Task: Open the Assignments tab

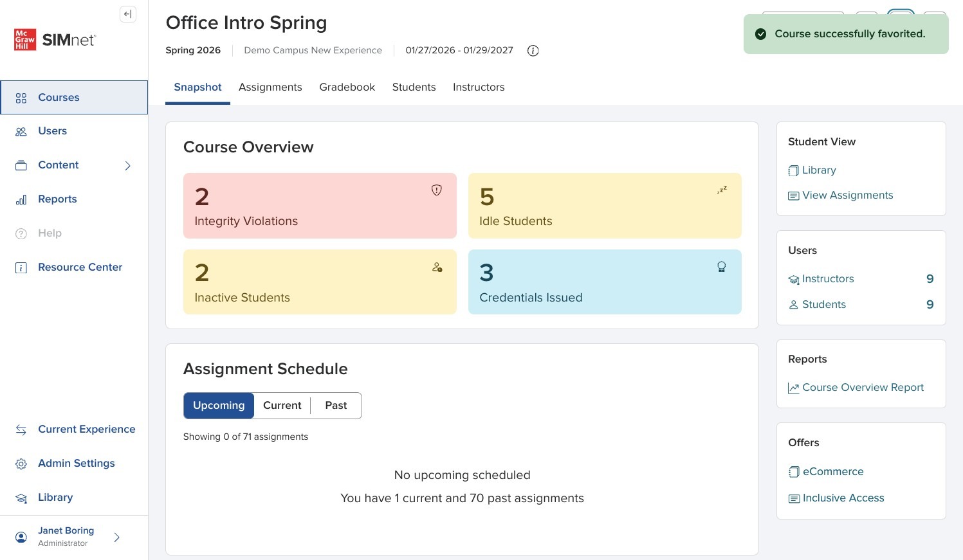Action: click(x=270, y=87)
